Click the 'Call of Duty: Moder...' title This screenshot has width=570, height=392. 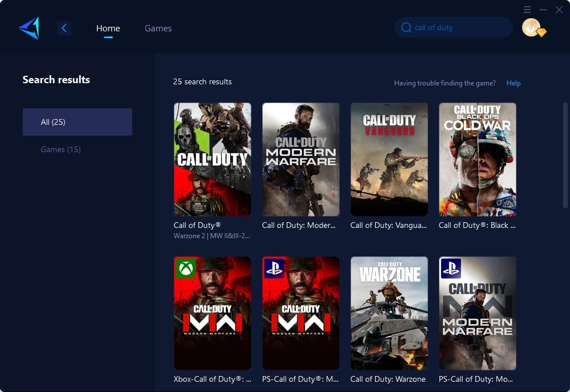299,225
